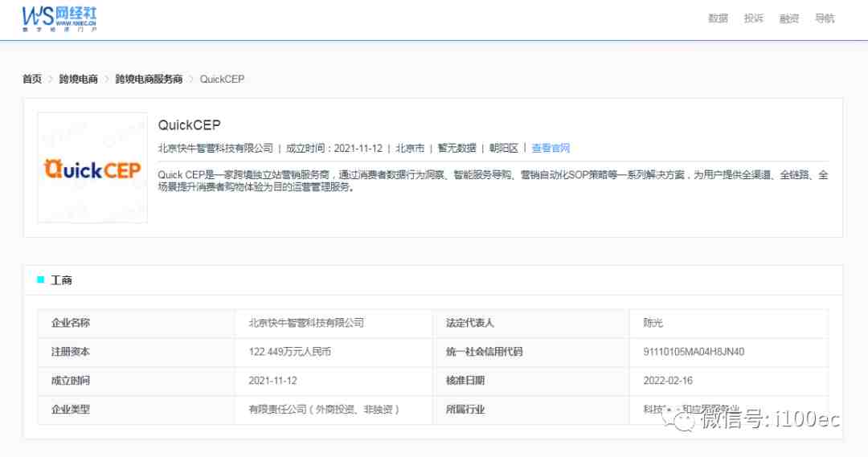This screenshot has width=868, height=457.
Task: Click 北京快牛智营科技有限公司 in table
Action: coord(306,323)
